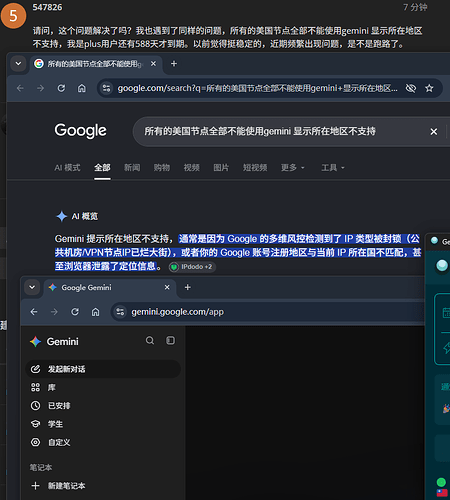Open 库 in Gemini sidebar
This screenshot has height=500, width=450.
(103, 387)
